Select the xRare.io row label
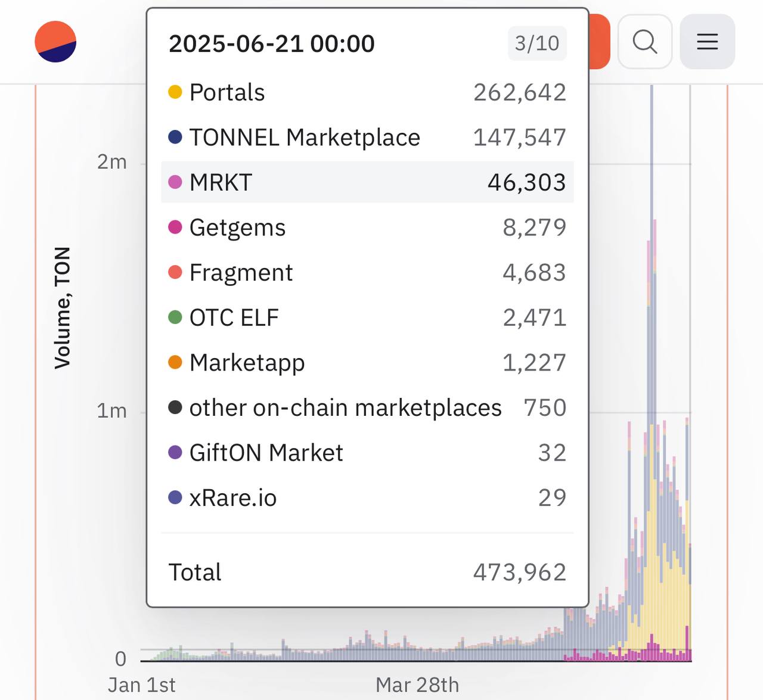The height and width of the screenshot is (700, 763). pos(232,497)
